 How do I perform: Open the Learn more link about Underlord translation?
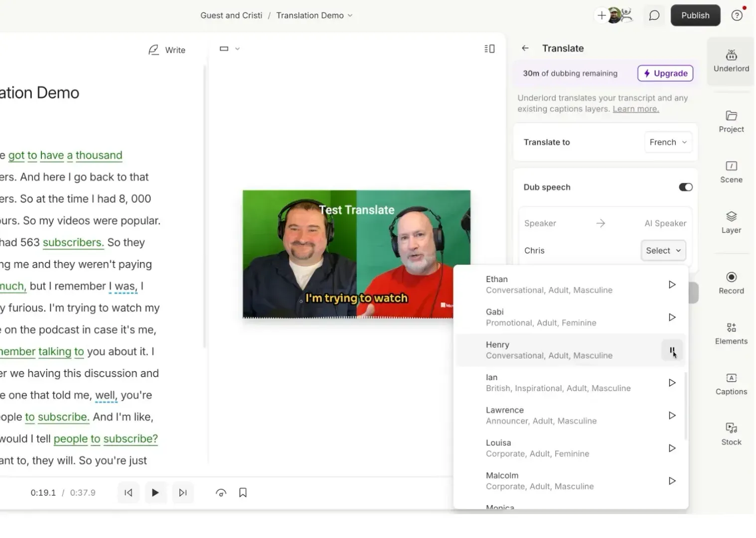pyautogui.click(x=635, y=109)
